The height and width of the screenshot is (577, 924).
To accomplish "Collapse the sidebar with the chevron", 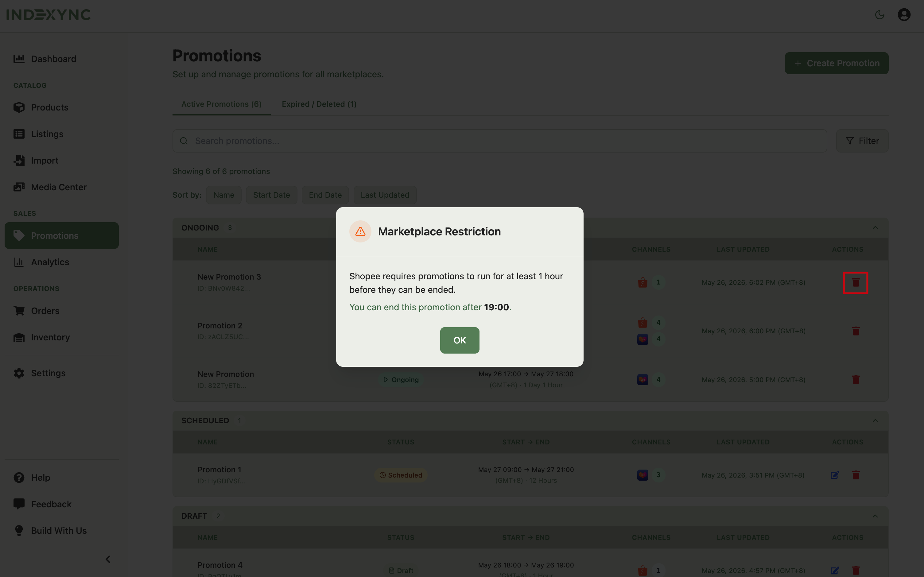I will (108, 560).
